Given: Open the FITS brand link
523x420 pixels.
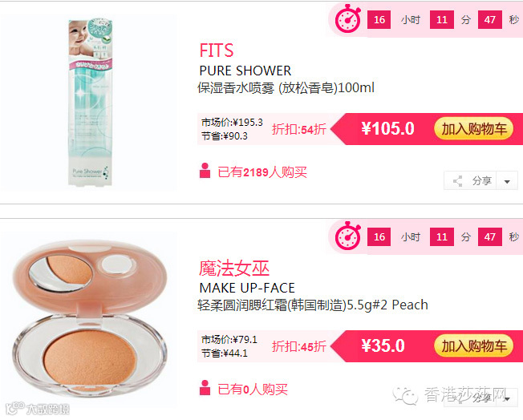Looking at the screenshot, I should (216, 50).
